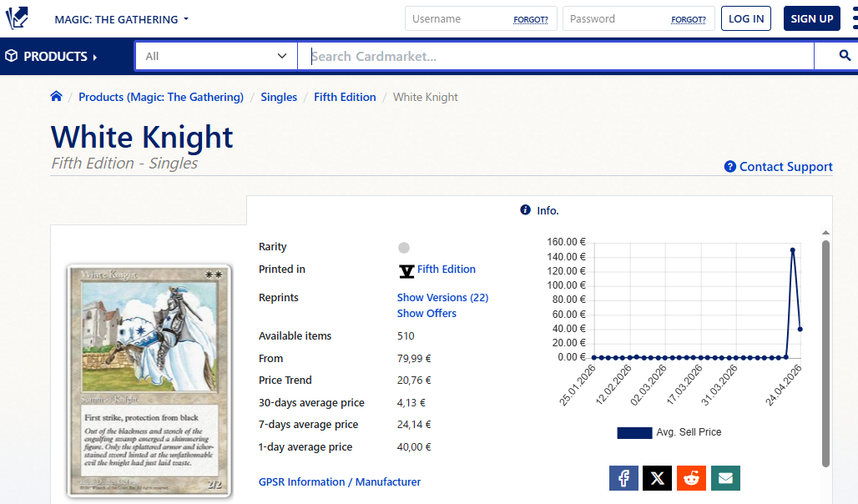Open the Singles breadcrumb link

279,97
